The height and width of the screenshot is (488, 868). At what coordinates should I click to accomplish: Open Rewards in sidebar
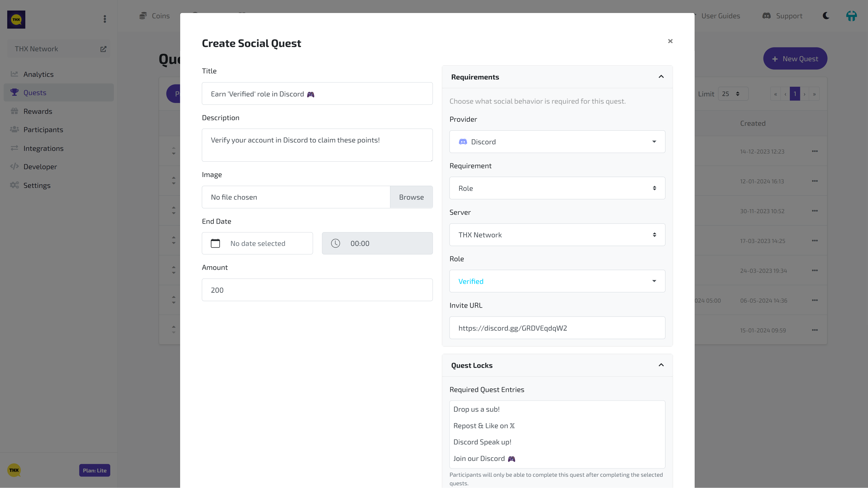point(38,111)
